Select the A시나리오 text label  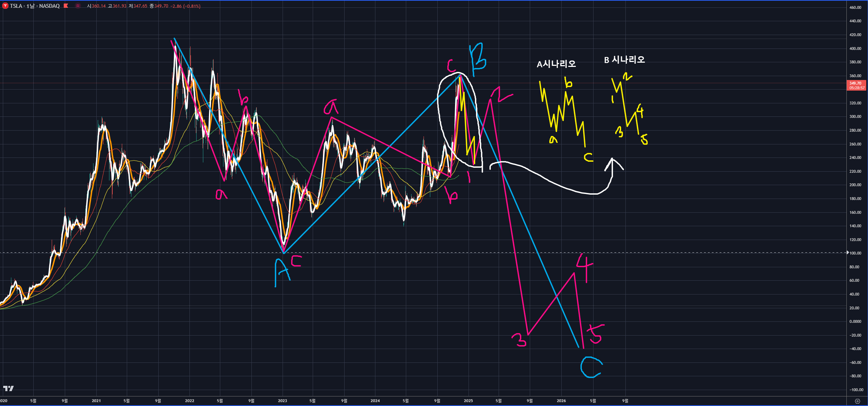pyautogui.click(x=556, y=64)
